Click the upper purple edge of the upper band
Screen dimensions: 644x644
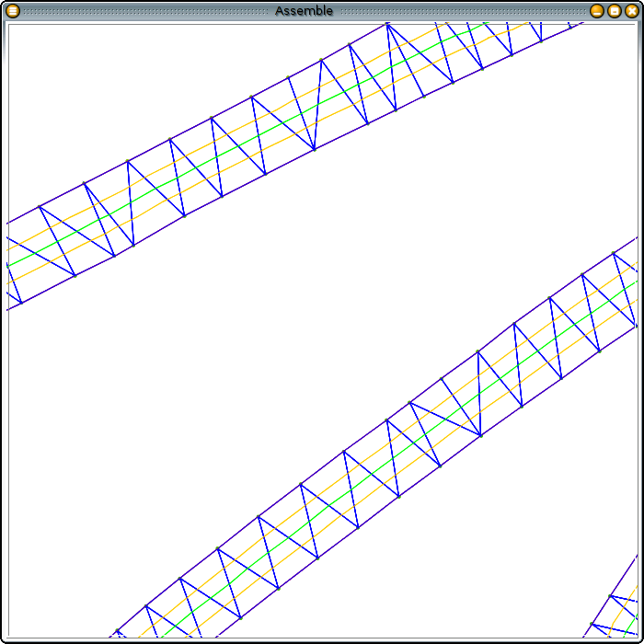[147, 151]
